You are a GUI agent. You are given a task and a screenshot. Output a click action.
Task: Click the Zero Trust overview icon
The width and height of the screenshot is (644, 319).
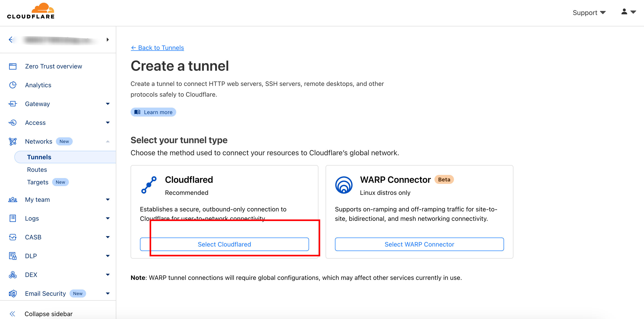coord(13,66)
